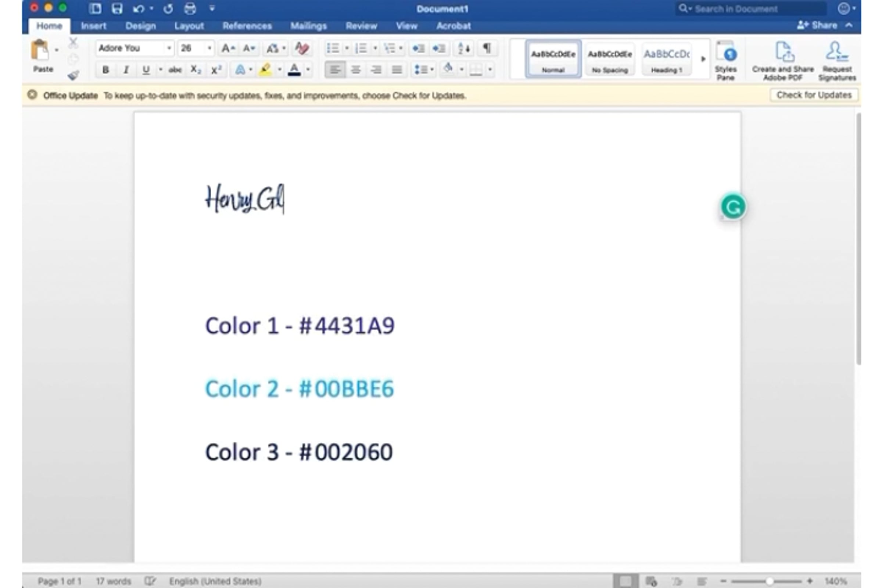The height and width of the screenshot is (588, 882).
Task: Click Check for Updates
Action: coord(814,95)
